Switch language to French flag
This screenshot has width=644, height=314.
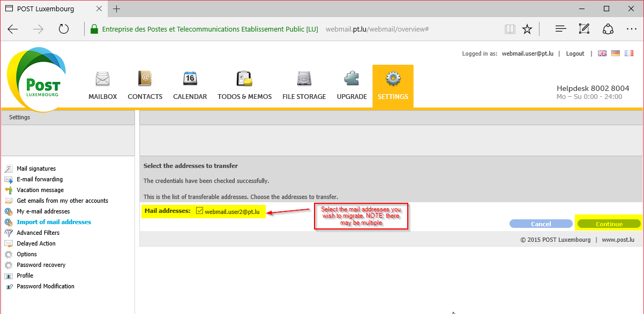point(628,53)
